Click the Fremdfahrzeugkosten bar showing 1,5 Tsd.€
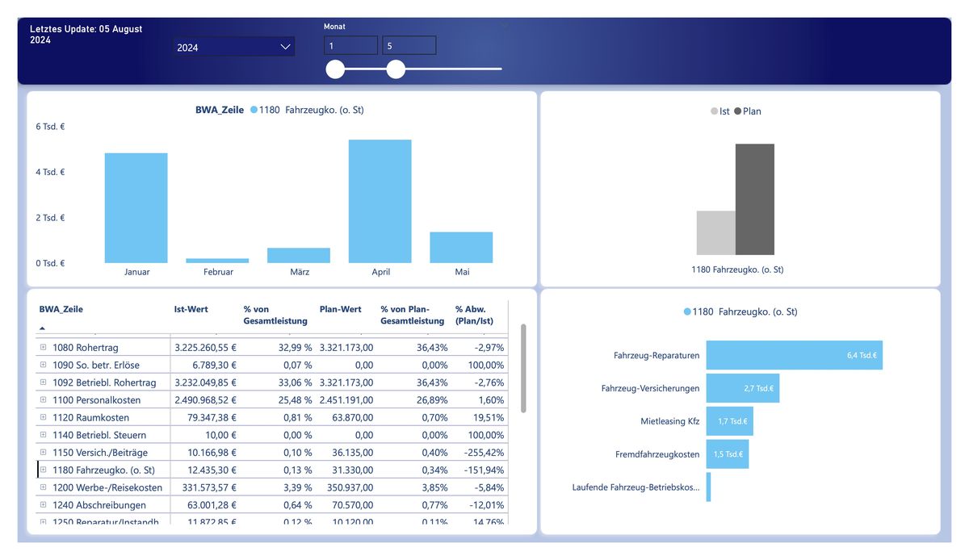Screen dimensions: 969x560 727,454
